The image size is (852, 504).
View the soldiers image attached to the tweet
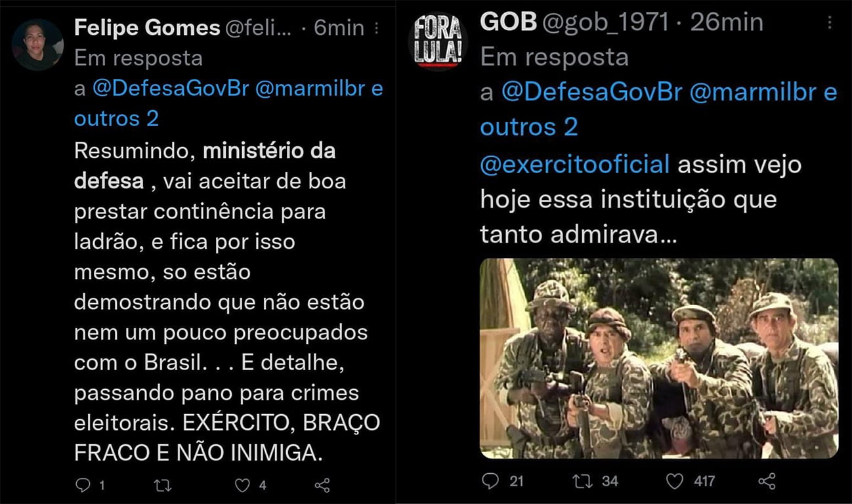tap(659, 358)
